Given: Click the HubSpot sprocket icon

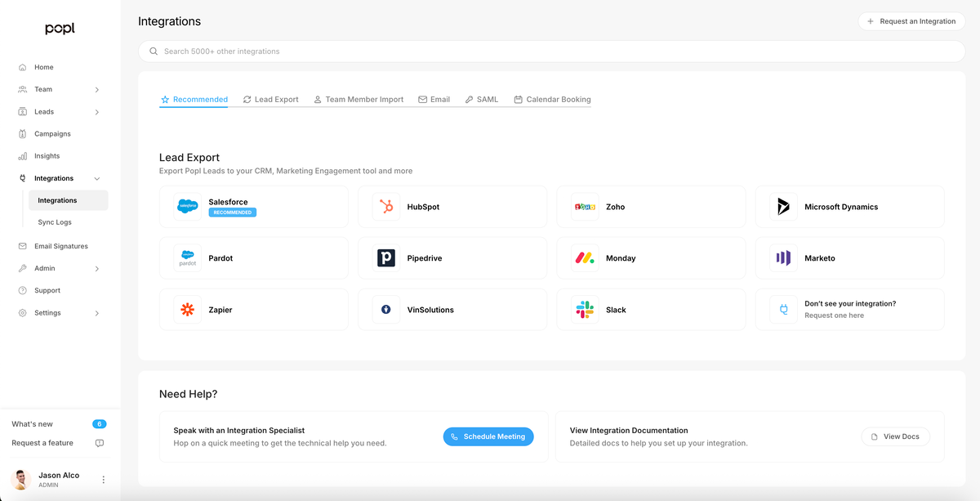Looking at the screenshot, I should point(386,207).
